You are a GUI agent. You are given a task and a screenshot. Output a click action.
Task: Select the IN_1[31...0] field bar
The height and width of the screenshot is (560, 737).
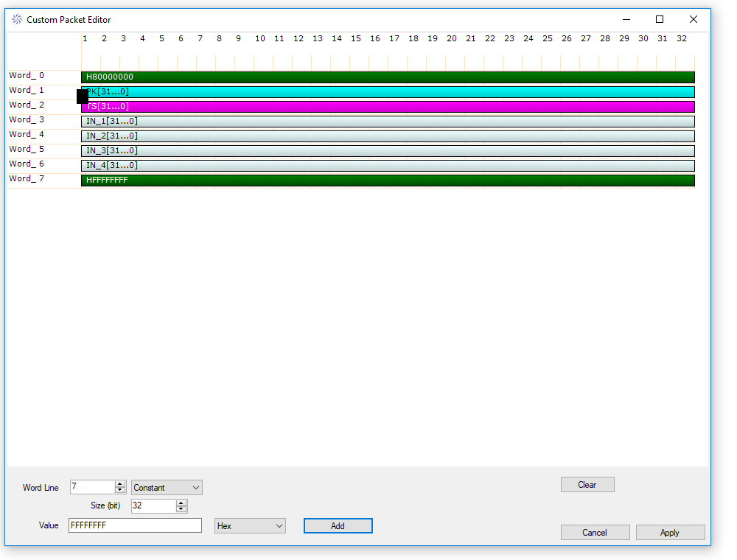pos(388,121)
